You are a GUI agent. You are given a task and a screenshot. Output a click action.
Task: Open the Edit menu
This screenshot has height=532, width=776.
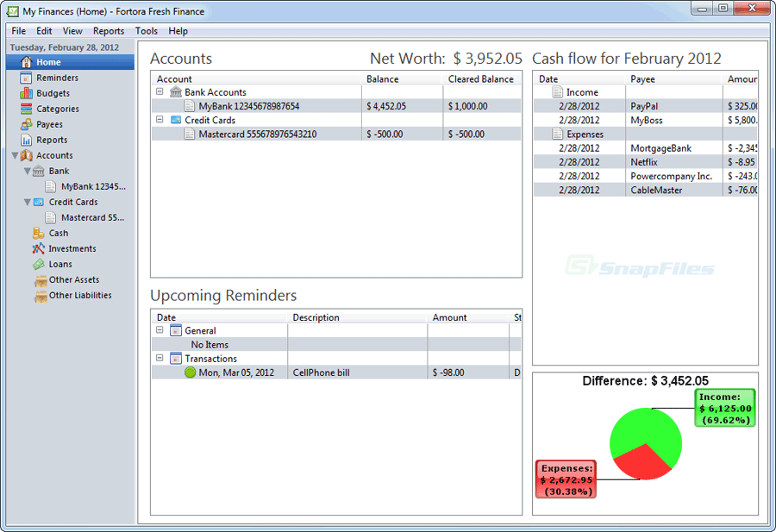(x=44, y=31)
